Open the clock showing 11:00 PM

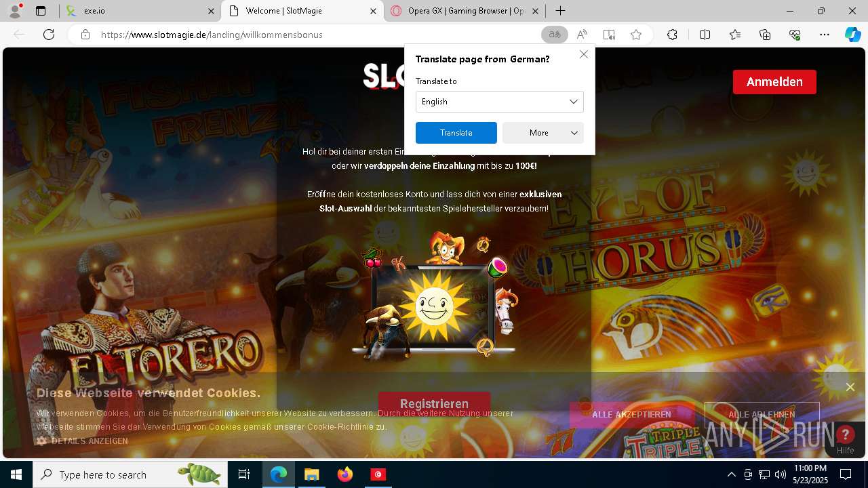tap(810, 474)
